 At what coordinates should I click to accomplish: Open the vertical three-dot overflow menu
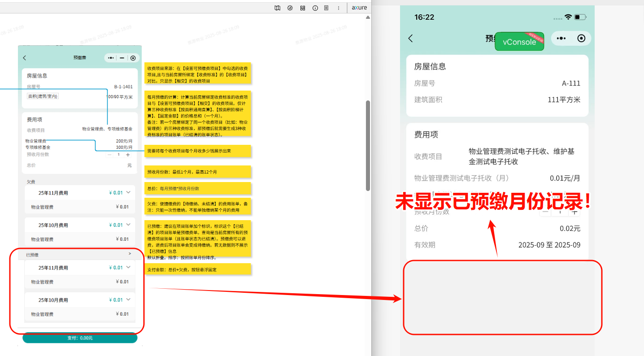338,8
